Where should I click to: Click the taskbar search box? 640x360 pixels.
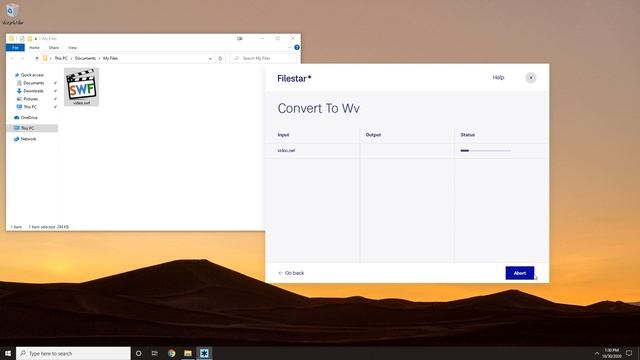point(73,353)
